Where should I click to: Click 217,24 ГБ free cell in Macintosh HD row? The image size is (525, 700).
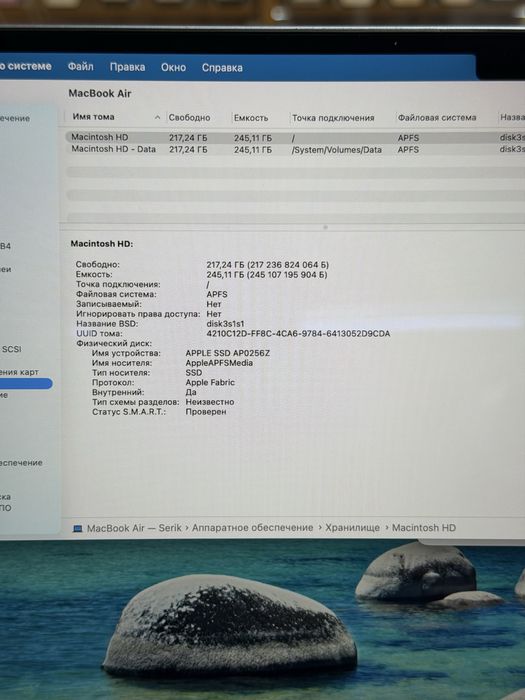[x=188, y=138]
